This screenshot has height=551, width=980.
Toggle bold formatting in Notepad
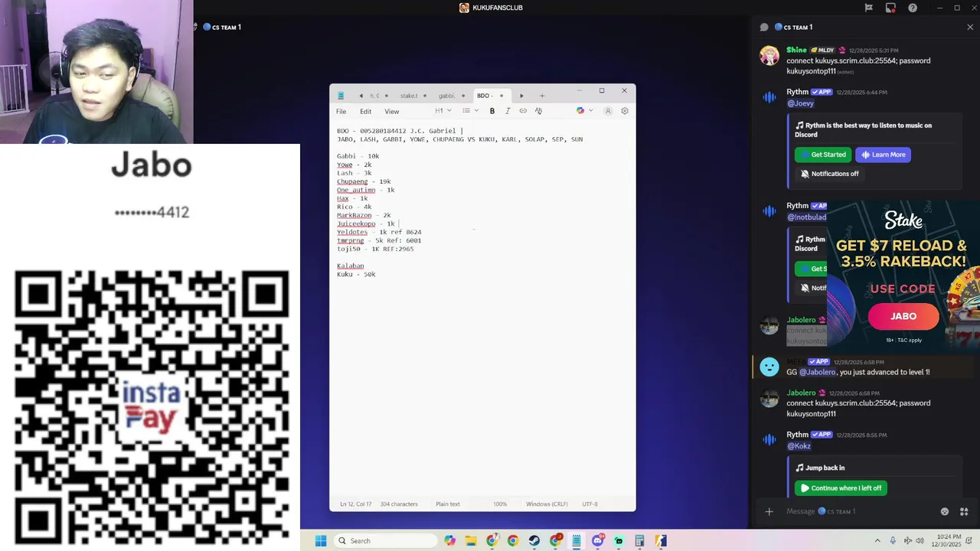(x=492, y=111)
